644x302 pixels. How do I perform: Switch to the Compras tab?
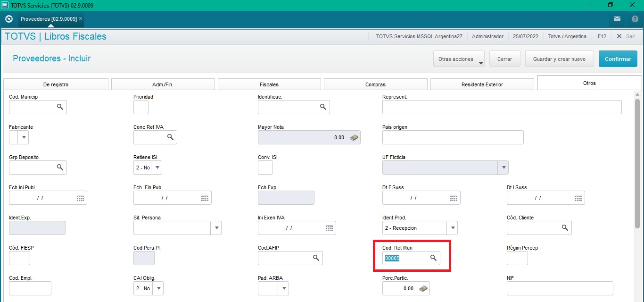coord(376,84)
